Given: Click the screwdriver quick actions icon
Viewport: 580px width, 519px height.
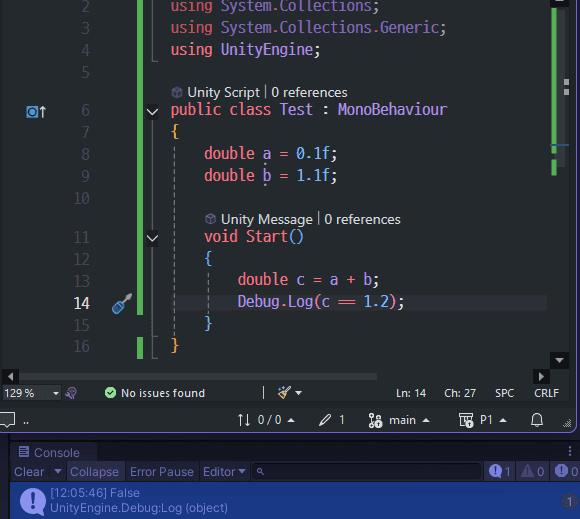Looking at the screenshot, I should pyautogui.click(x=122, y=303).
